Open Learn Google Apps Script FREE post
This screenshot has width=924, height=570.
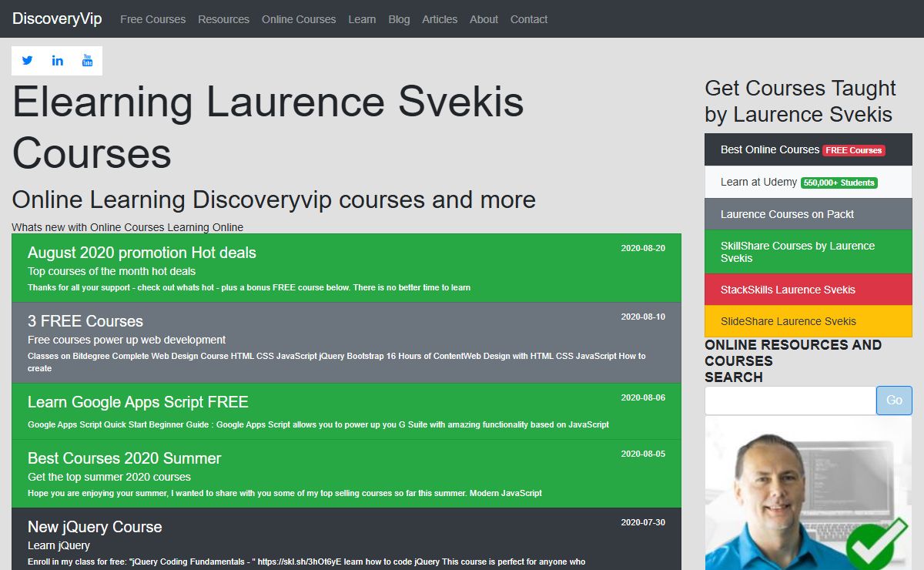coord(346,411)
